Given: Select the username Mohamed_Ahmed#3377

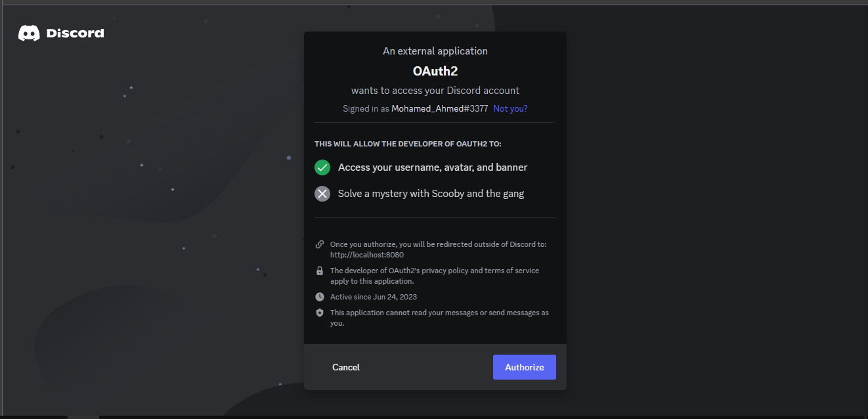Looking at the screenshot, I should [x=439, y=109].
